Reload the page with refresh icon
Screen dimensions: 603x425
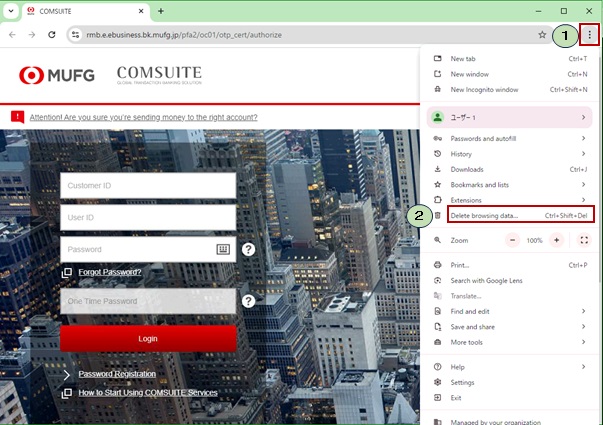coord(52,35)
